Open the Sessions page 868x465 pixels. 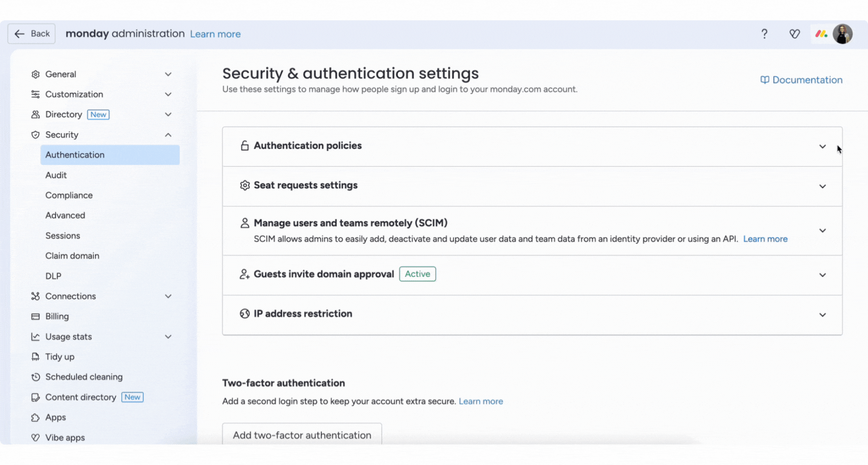(63, 235)
